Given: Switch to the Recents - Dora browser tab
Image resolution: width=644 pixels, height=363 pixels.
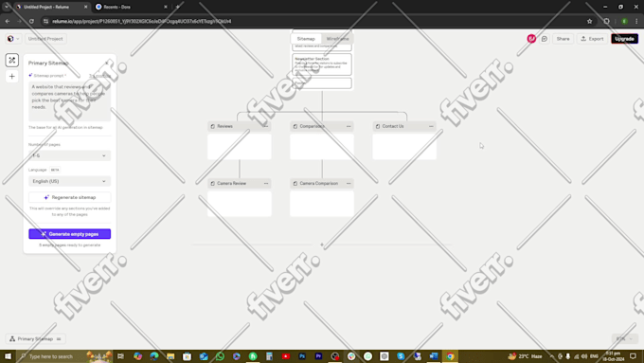Looking at the screenshot, I should (131, 7).
